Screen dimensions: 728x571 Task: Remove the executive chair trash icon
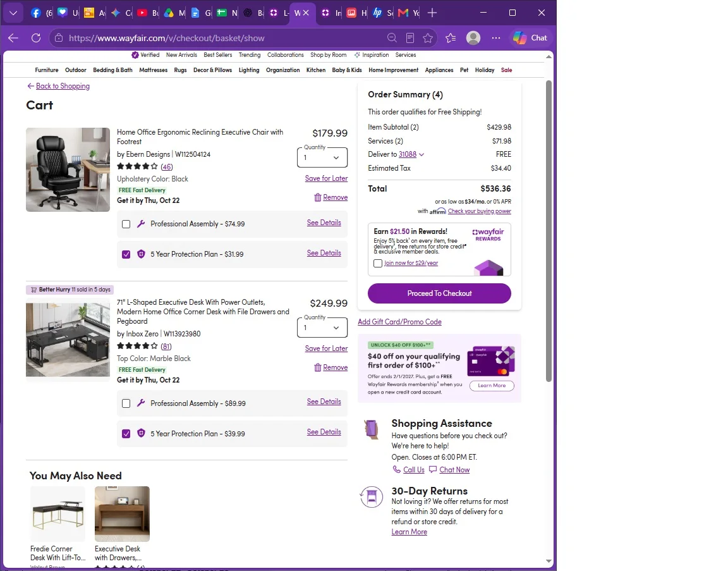[x=318, y=197]
